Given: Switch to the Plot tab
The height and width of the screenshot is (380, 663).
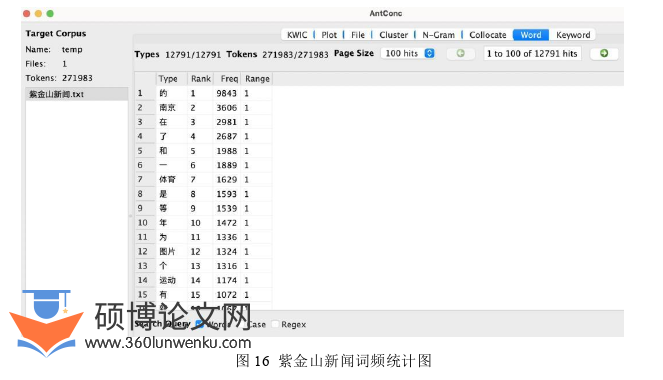Looking at the screenshot, I should click(329, 35).
